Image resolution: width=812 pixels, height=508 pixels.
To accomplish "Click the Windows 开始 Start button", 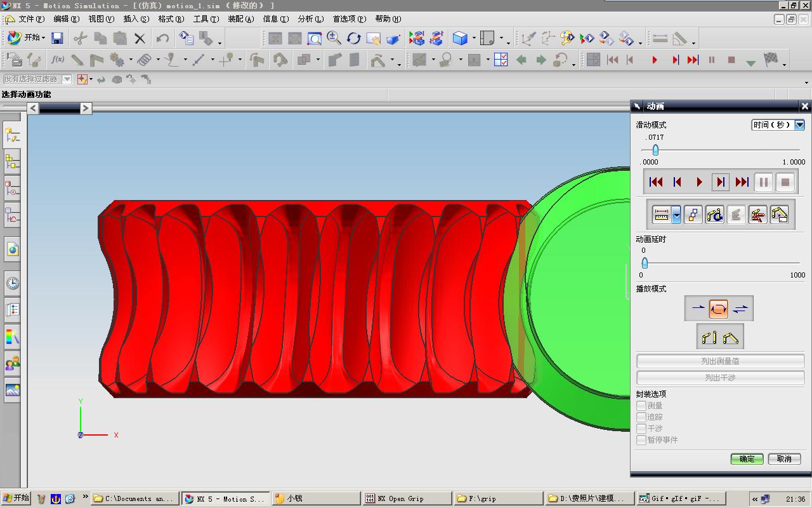I will coord(16,498).
